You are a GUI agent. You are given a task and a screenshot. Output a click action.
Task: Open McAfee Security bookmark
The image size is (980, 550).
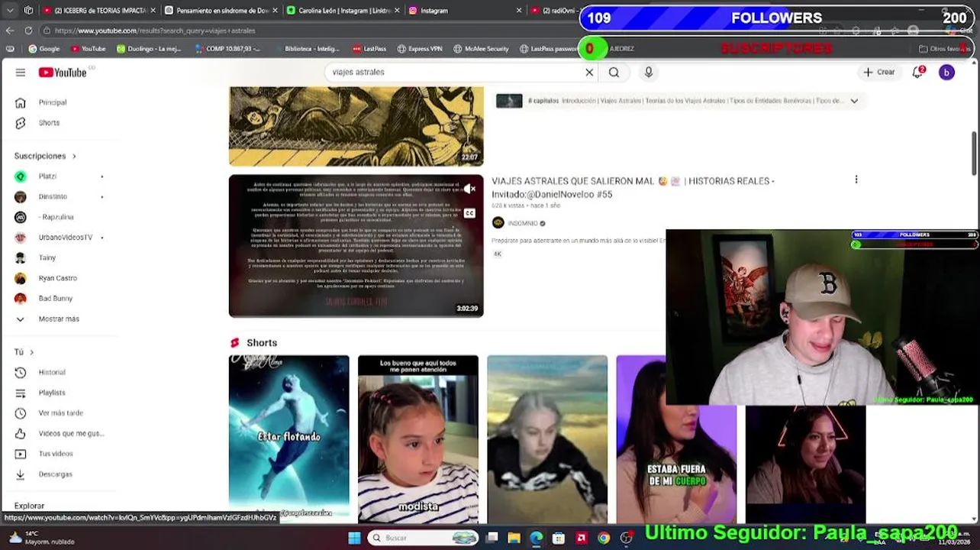coord(480,49)
